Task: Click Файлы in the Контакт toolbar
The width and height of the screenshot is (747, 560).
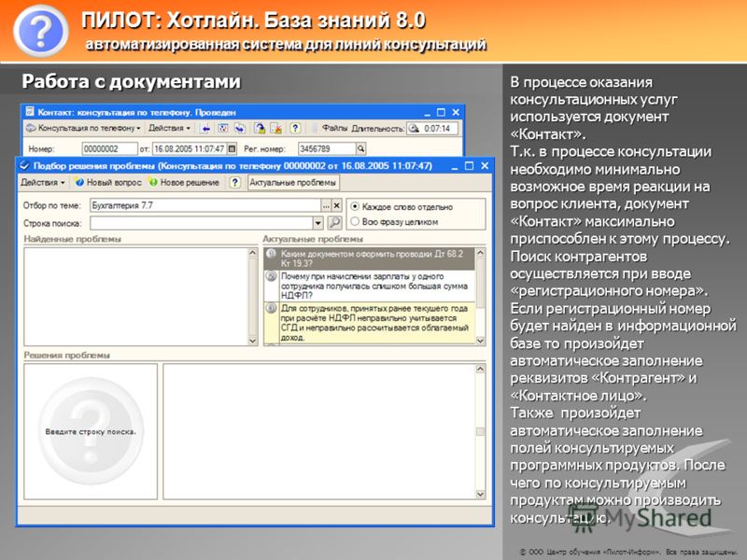Action: 334,128
